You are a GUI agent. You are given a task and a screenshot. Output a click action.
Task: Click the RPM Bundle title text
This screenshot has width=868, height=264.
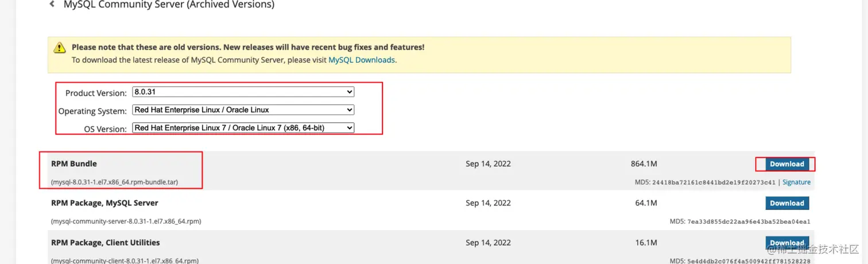[74, 164]
